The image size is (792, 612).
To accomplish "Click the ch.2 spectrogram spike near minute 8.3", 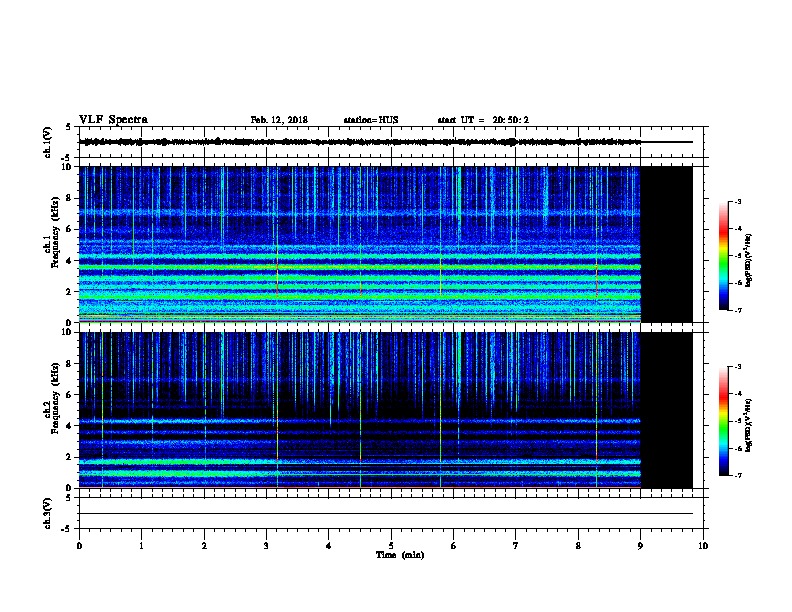I will (597, 410).
